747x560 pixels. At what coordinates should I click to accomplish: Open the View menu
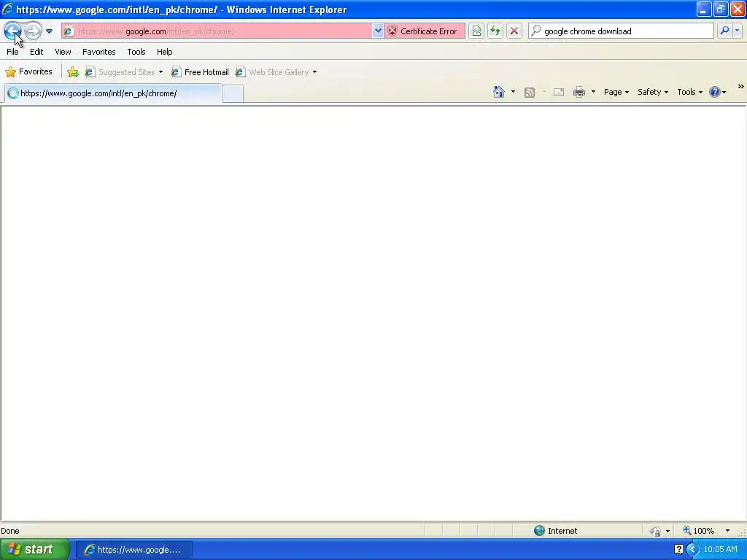(63, 52)
